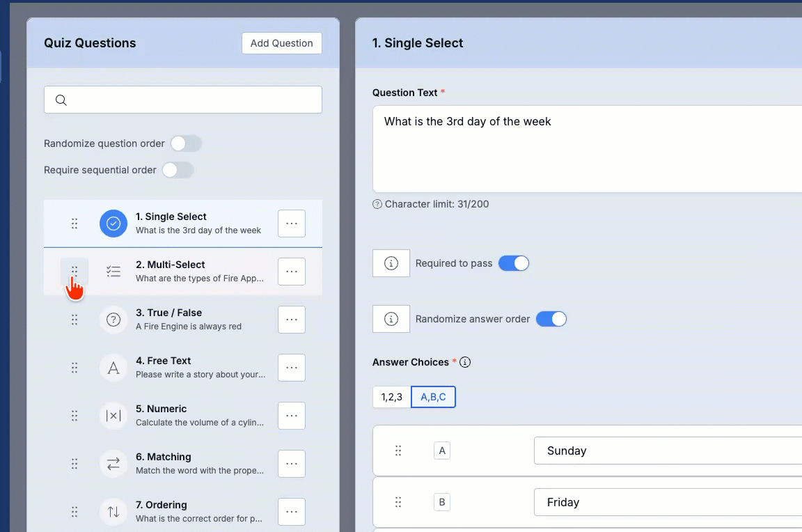802x532 pixels.
Task: Open the ellipsis menu for 5. Numeric
Action: point(292,416)
